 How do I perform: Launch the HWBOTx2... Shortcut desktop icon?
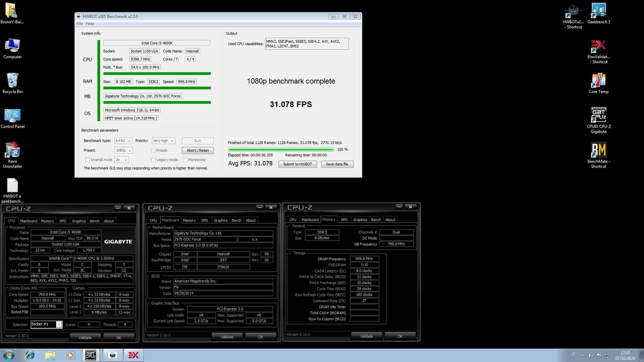(573, 16)
